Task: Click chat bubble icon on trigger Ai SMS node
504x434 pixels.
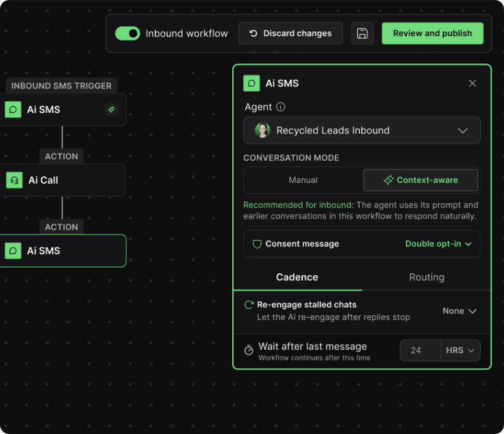Action: click(x=13, y=109)
